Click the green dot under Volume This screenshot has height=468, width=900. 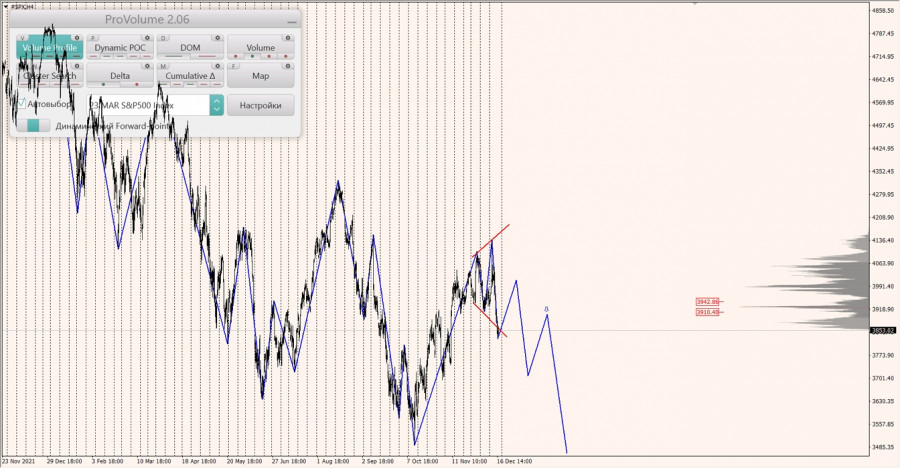[251, 57]
